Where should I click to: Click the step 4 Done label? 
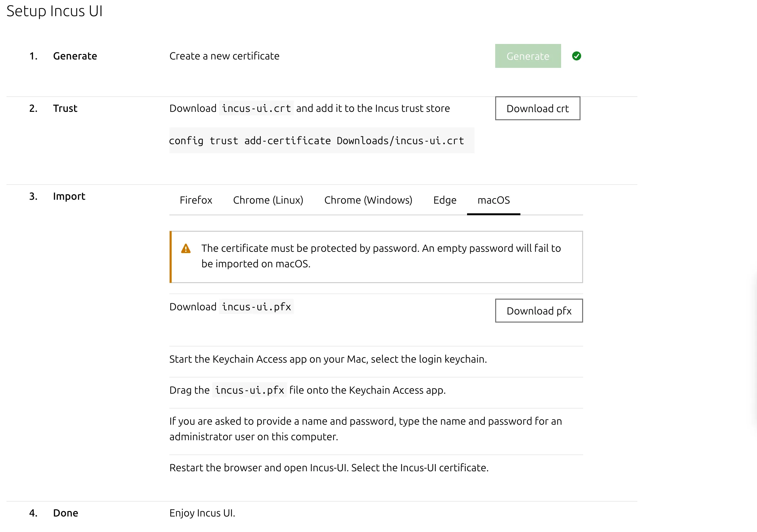coord(65,513)
